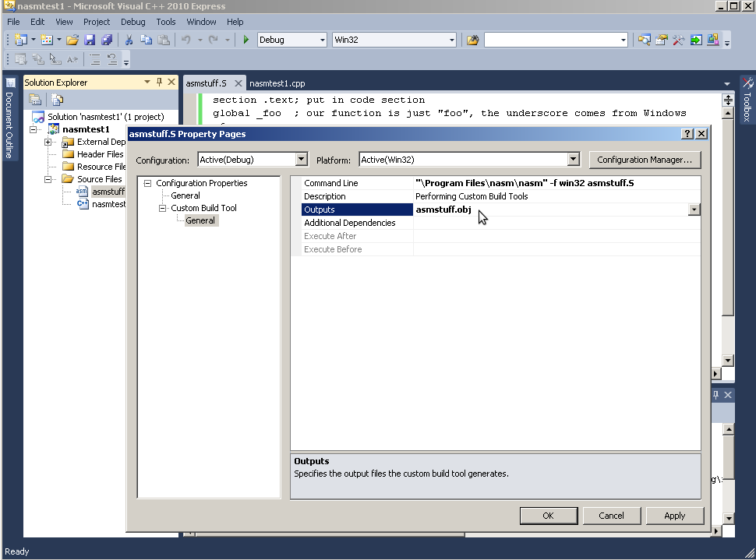Click the OK button
Screen dimensions: 756x560
tap(549, 516)
